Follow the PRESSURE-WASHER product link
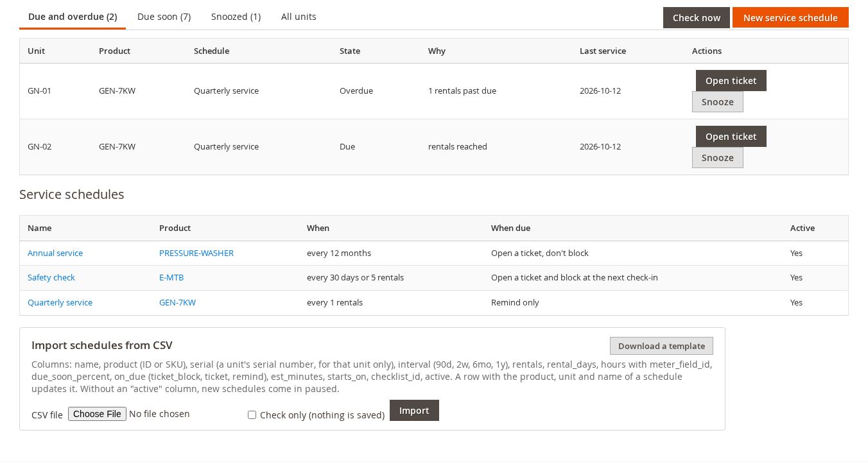 196,253
